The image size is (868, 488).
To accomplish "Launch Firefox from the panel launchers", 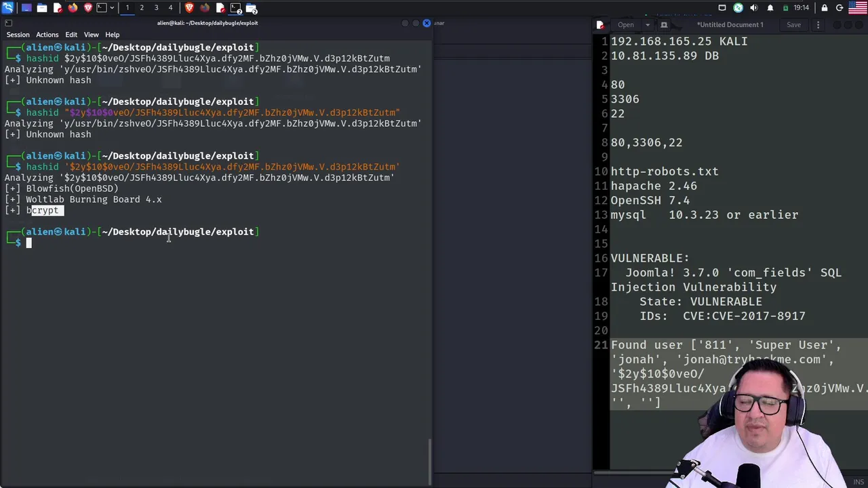I will coord(73,8).
